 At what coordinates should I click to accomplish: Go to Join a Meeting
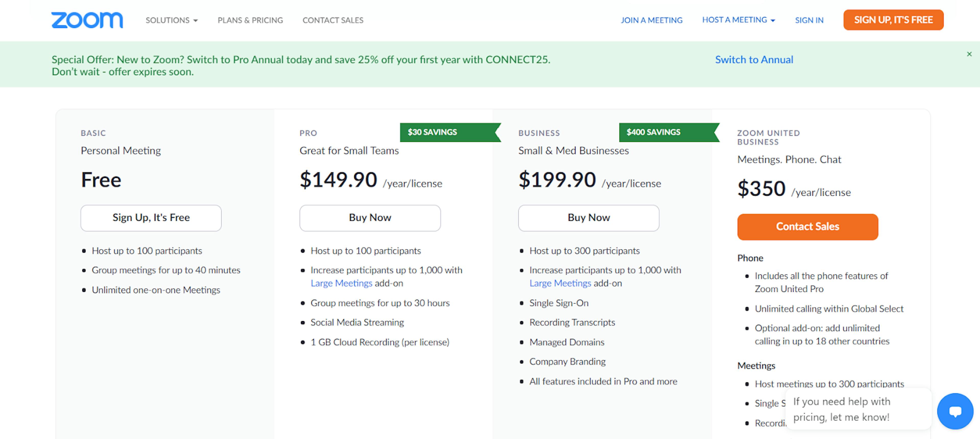(652, 20)
